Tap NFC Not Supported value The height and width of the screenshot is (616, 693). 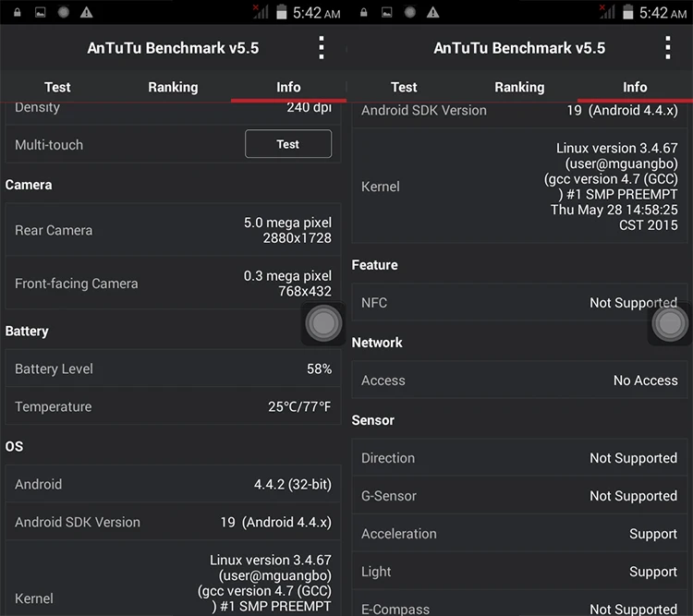click(633, 303)
